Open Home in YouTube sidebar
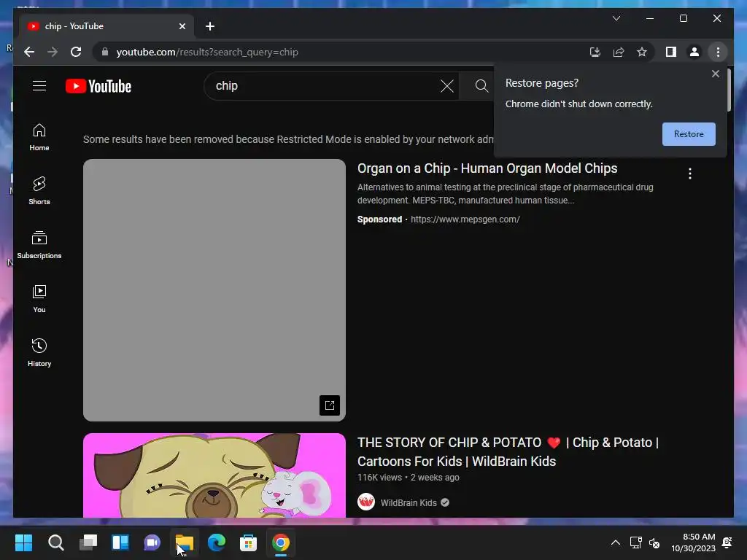The height and width of the screenshot is (560, 747). tap(39, 137)
